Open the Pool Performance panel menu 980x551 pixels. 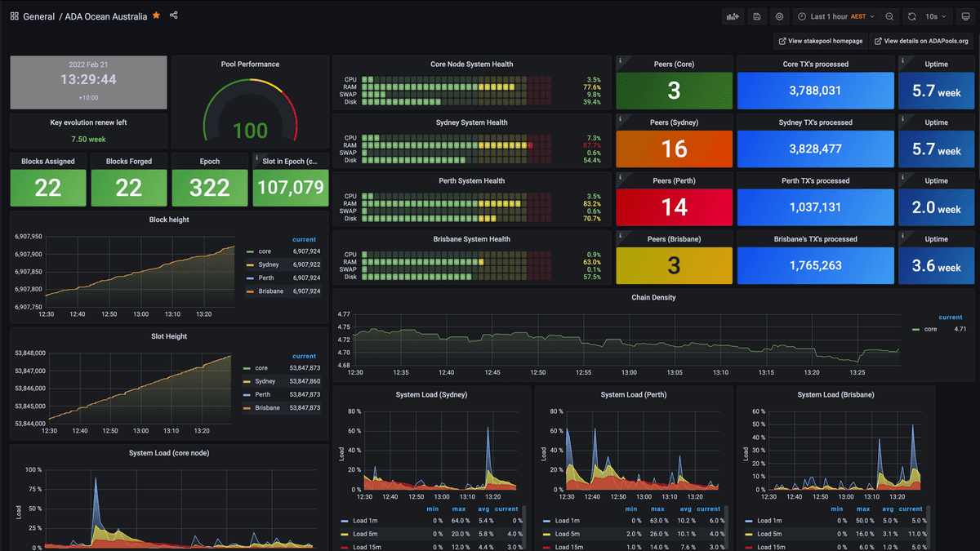click(250, 64)
